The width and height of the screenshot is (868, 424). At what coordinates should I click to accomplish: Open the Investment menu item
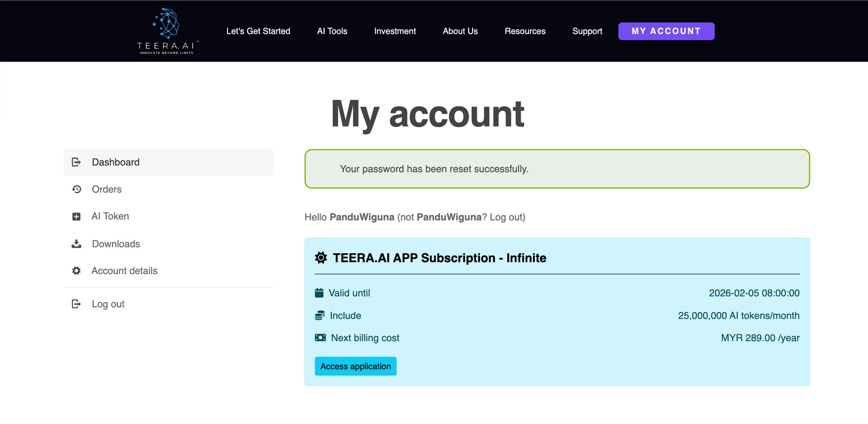tap(395, 31)
